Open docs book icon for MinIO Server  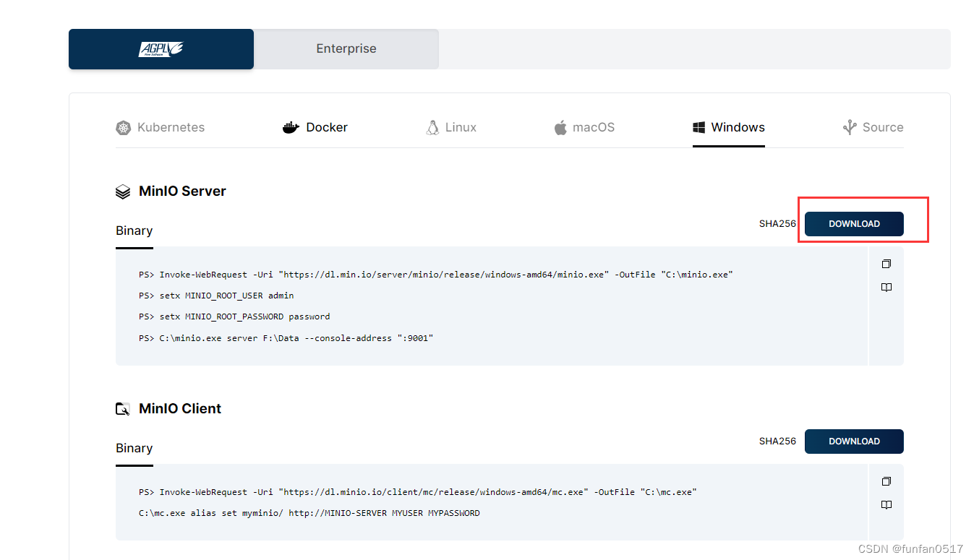click(x=887, y=288)
